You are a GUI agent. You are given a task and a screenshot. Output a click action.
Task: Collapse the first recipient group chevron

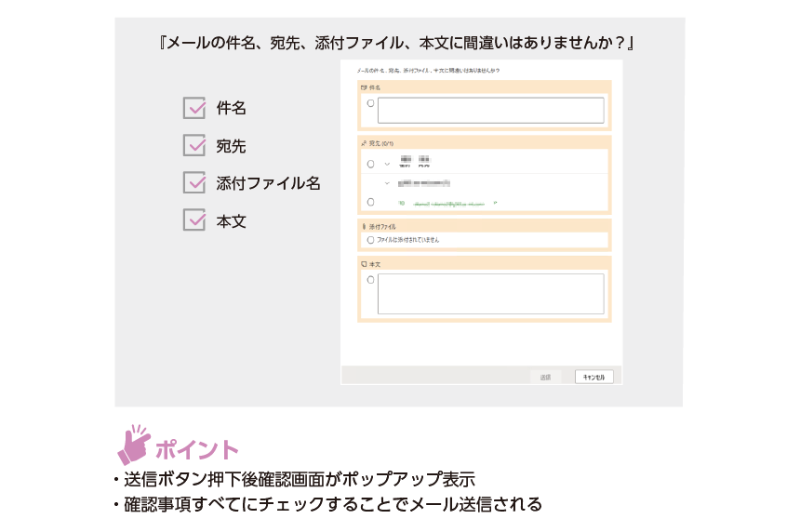click(x=387, y=164)
